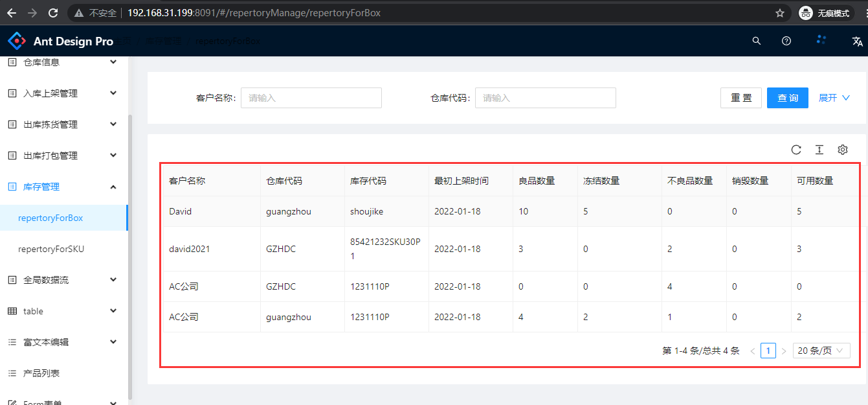
Task: Click the language translate icon
Action: tap(858, 41)
